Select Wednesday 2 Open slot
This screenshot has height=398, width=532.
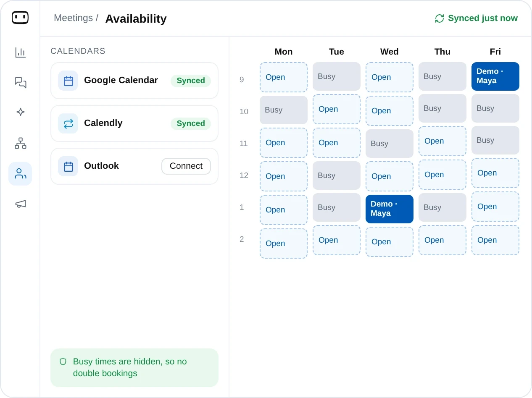pyautogui.click(x=390, y=242)
